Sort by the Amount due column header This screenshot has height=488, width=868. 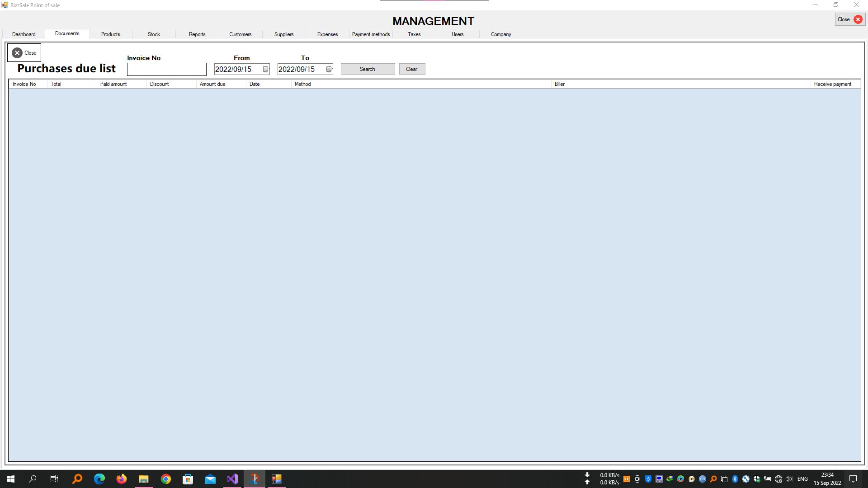point(212,84)
